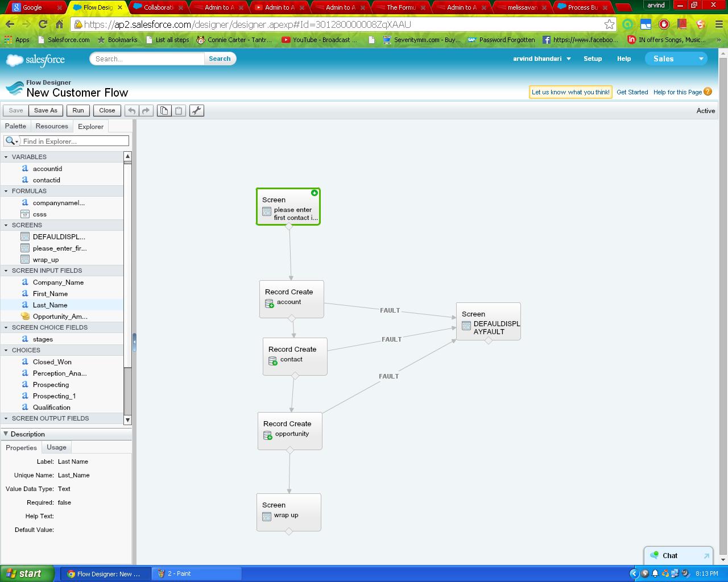728x582 pixels.
Task: Click the Undo arrow in Flow Designer toolbar
Action: [132, 111]
